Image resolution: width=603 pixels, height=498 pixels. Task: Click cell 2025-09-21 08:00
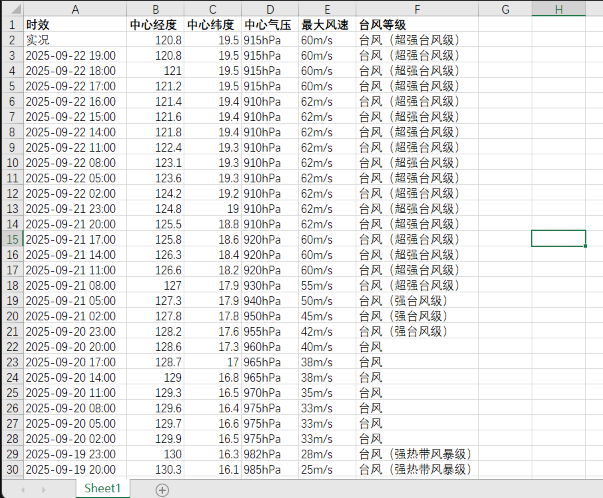[x=75, y=285]
